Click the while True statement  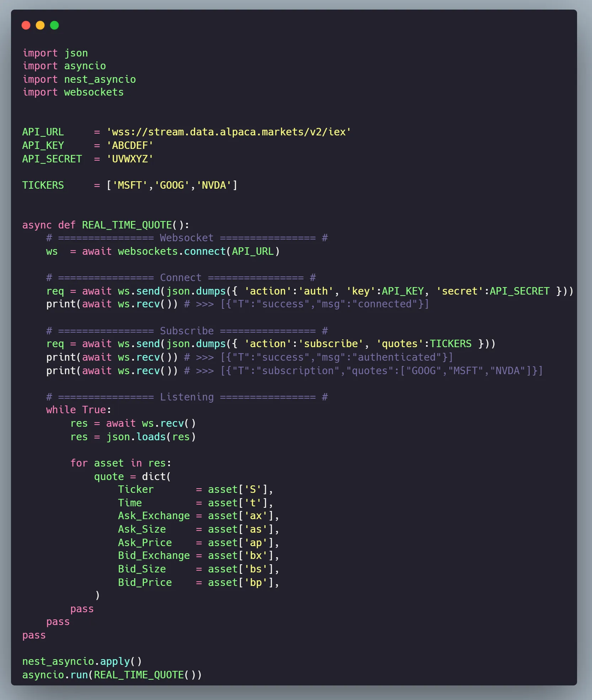coord(78,410)
